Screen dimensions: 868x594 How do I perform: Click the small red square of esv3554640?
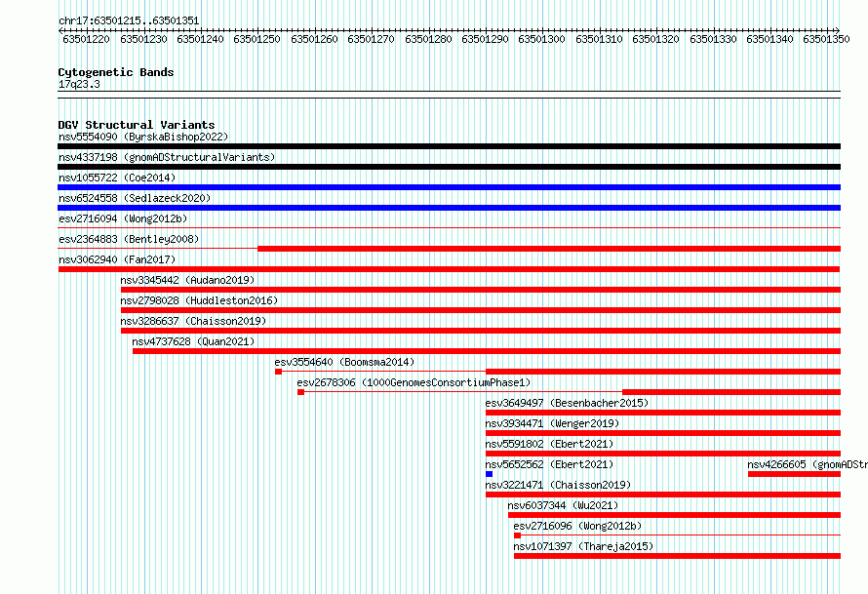click(279, 372)
